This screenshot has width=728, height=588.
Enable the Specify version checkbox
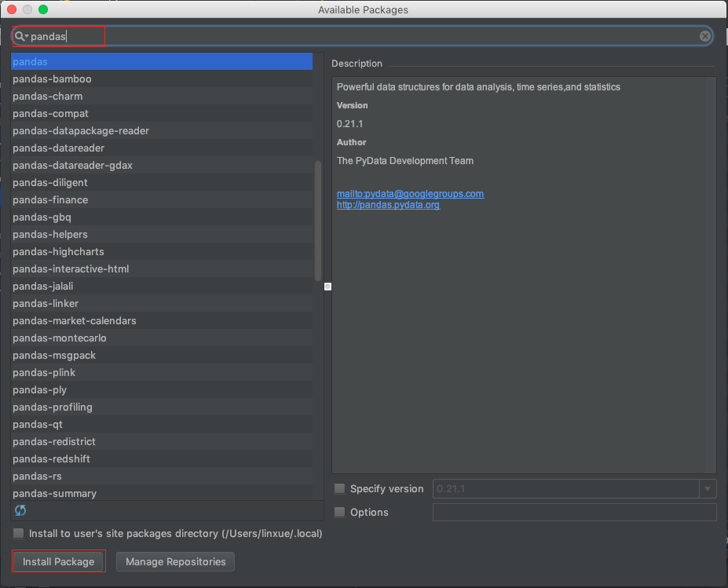(x=340, y=488)
